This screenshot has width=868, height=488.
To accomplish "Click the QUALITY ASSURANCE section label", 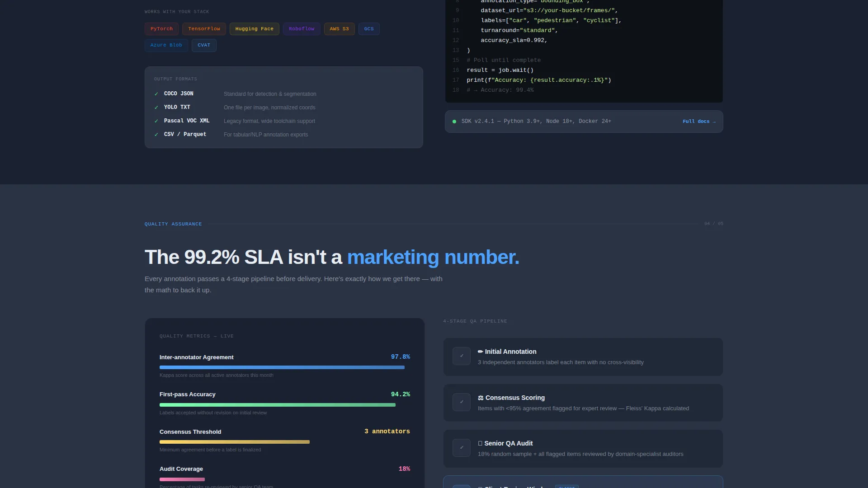I will [173, 224].
